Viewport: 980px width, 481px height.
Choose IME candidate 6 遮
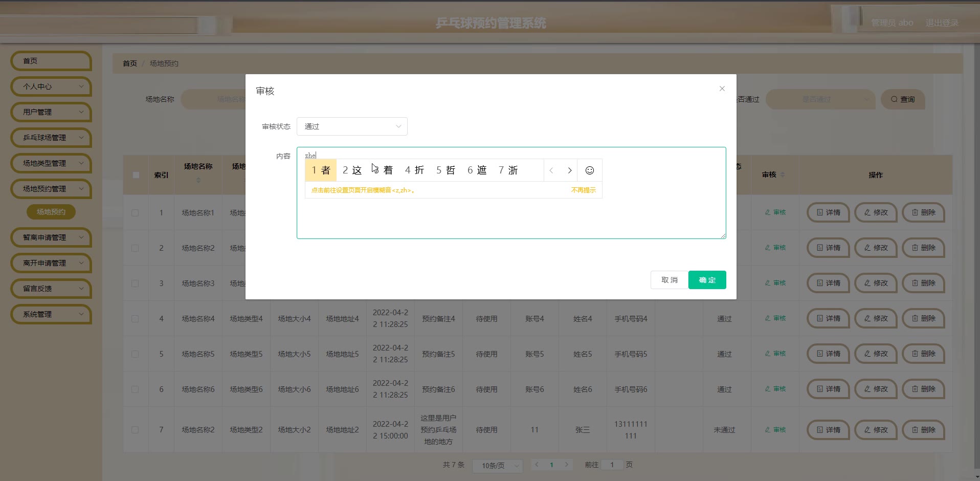click(x=477, y=170)
